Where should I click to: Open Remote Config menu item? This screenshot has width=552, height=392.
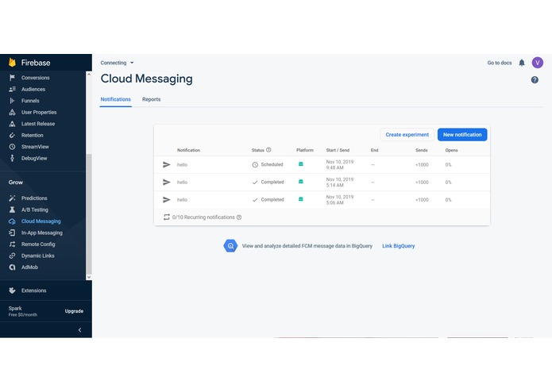[38, 244]
